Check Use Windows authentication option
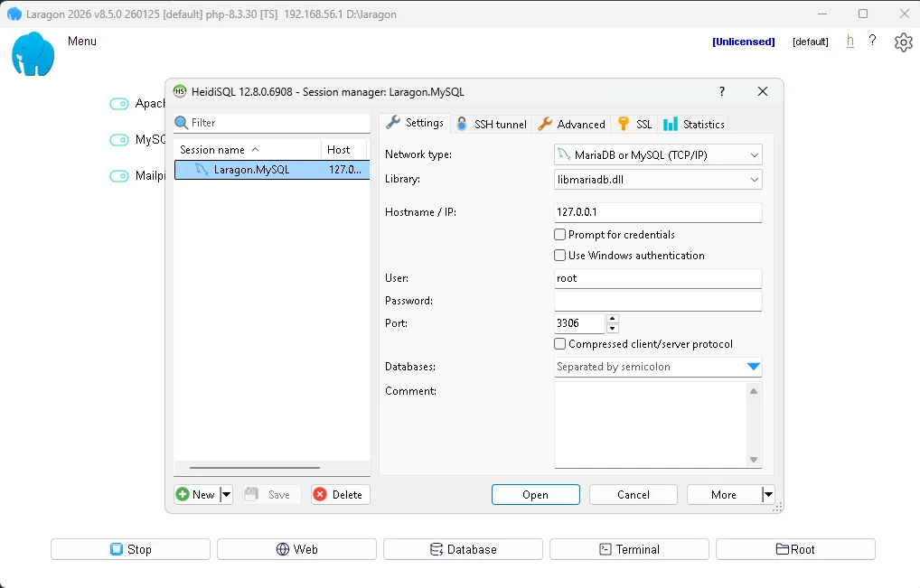The width and height of the screenshot is (920, 588). [560, 256]
